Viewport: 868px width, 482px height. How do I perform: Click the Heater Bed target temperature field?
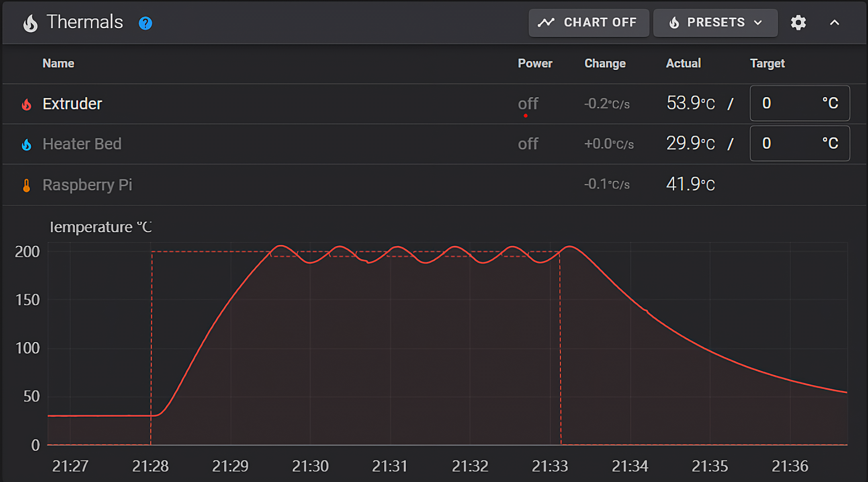(788, 143)
